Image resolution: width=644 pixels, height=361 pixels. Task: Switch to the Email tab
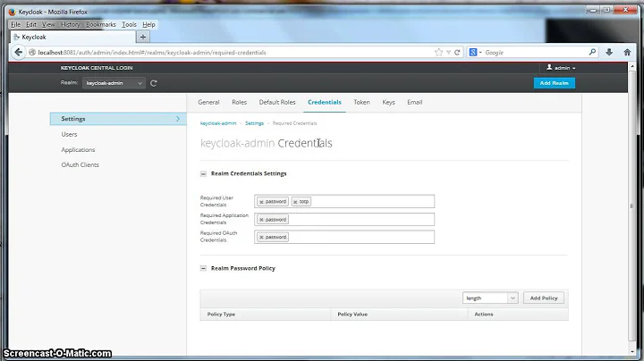(414, 102)
